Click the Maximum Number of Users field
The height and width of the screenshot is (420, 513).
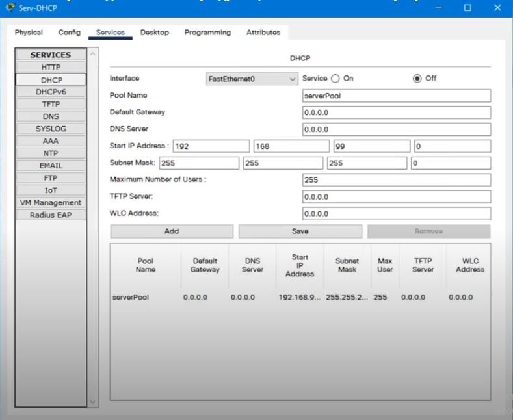pyautogui.click(x=396, y=180)
